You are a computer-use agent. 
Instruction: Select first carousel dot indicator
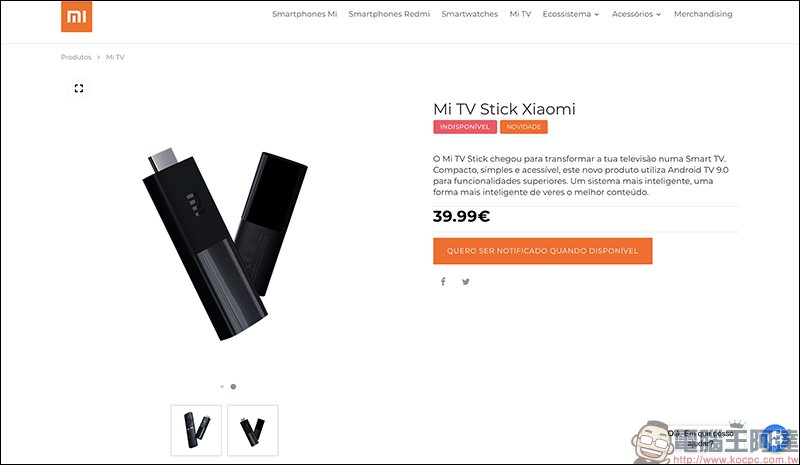(222, 386)
